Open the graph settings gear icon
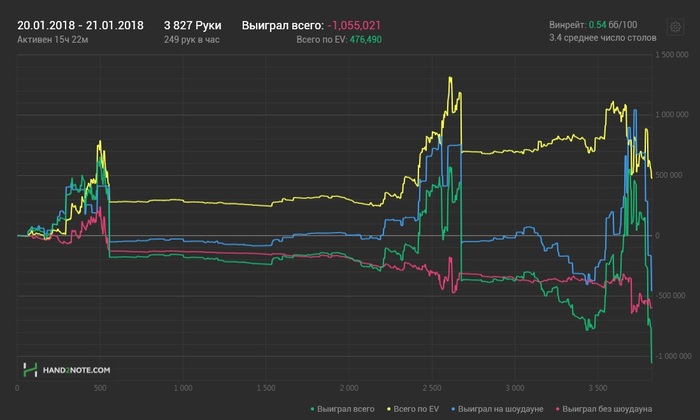 pos(675,27)
